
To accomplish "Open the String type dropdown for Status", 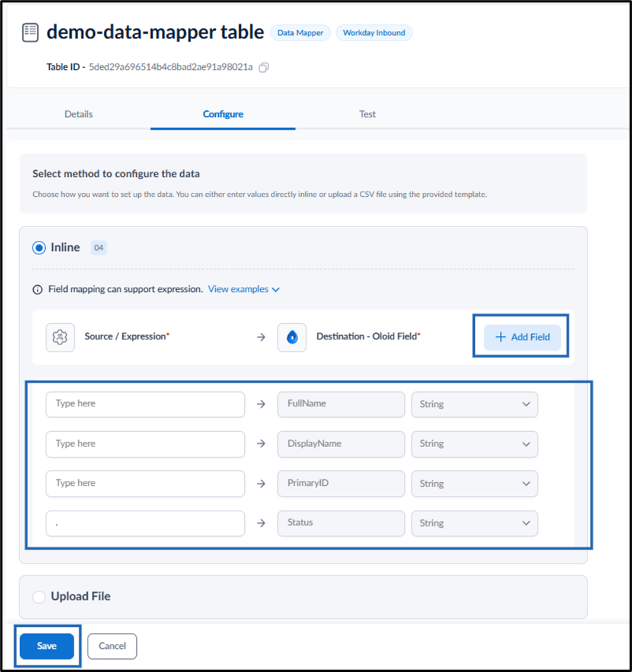I will (474, 523).
